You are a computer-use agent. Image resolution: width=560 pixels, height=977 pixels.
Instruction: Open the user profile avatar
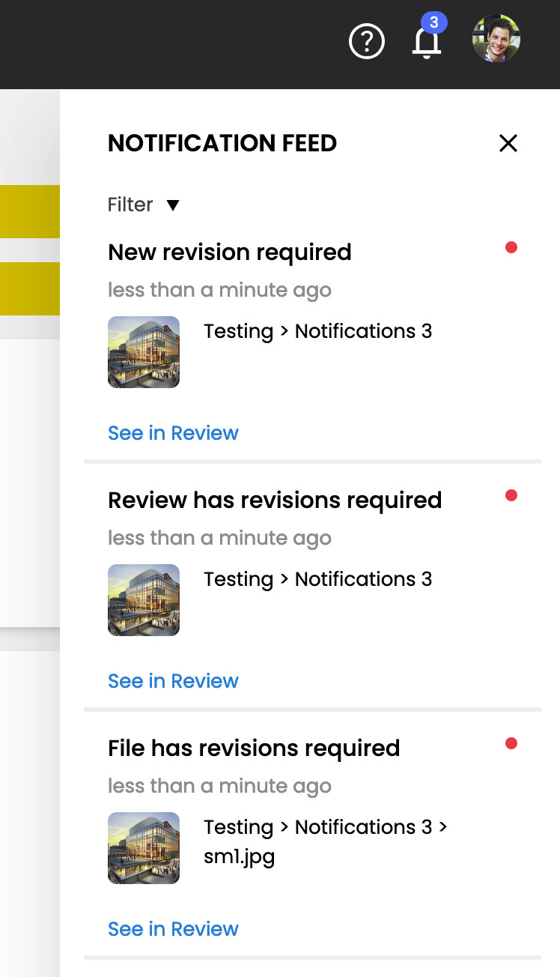pos(496,38)
